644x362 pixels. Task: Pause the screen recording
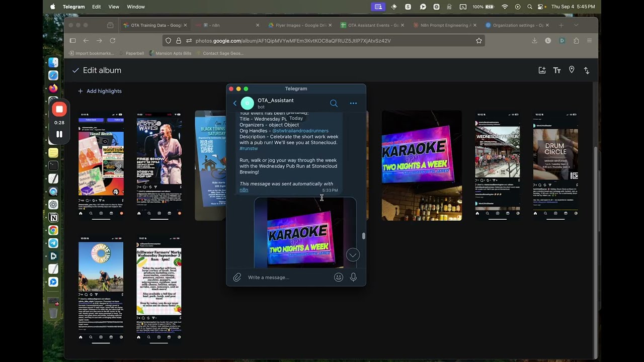tap(59, 134)
